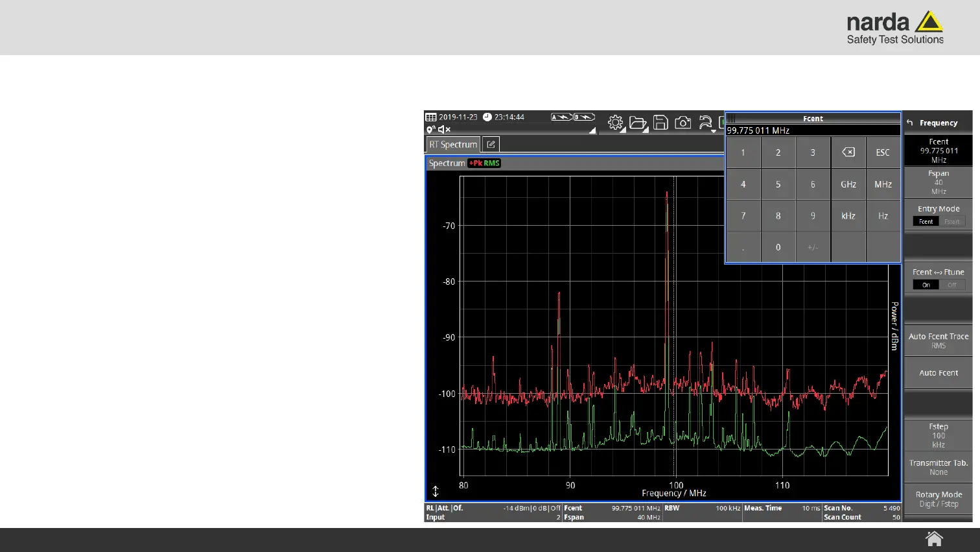Click keypad digit 3

point(813,152)
